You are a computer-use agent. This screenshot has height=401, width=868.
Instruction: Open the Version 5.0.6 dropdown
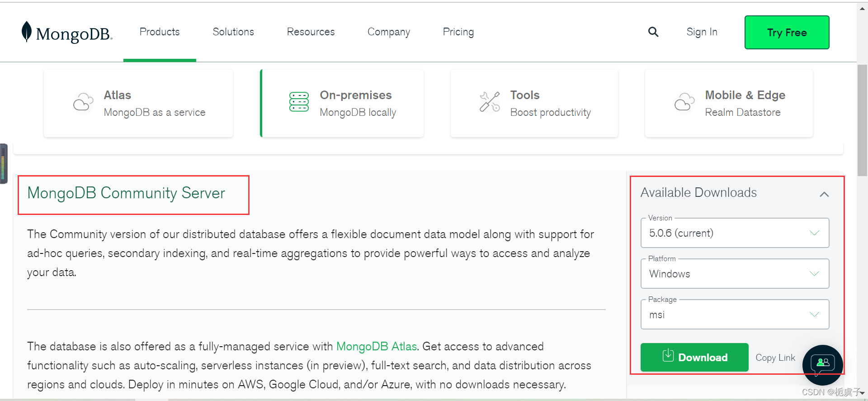click(x=735, y=233)
